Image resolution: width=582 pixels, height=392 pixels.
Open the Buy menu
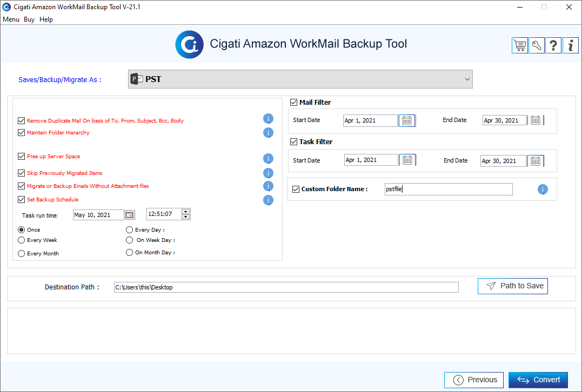click(29, 19)
